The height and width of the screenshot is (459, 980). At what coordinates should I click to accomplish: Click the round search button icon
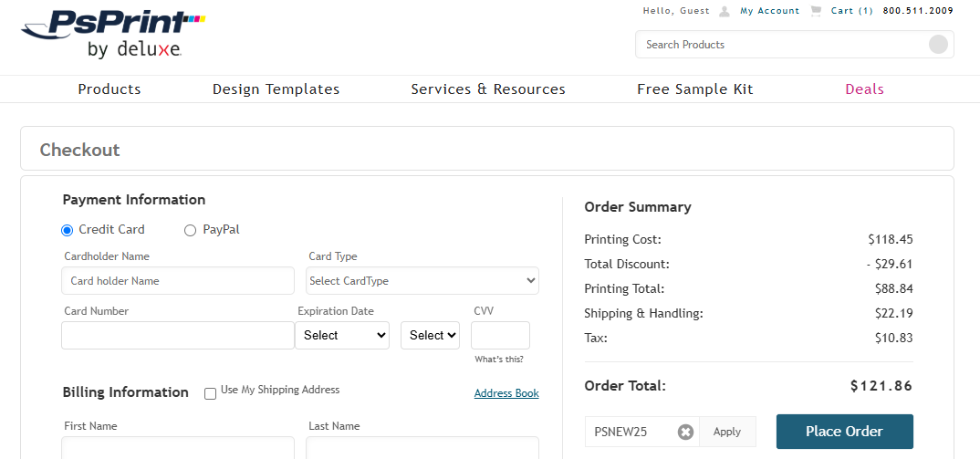[938, 45]
